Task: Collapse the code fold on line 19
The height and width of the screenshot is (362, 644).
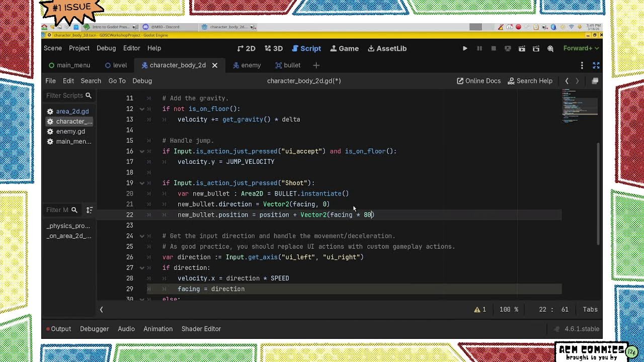Action: pos(142,183)
